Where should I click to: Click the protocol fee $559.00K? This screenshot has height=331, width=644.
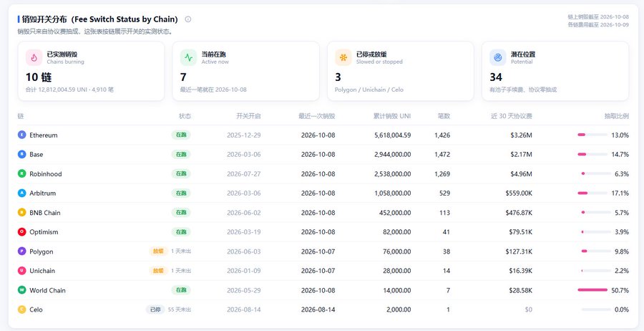point(519,193)
